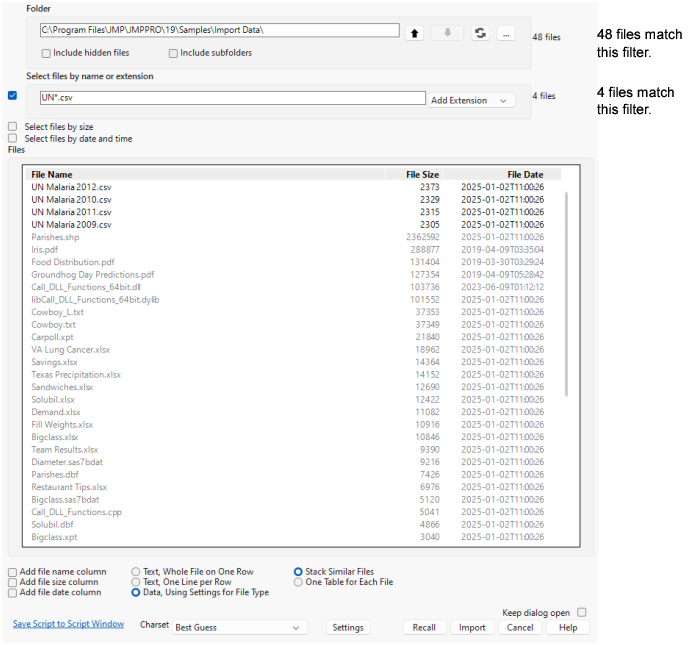Click the Recall button
Image resolution: width=697 pixels, height=645 pixels.
(x=424, y=628)
